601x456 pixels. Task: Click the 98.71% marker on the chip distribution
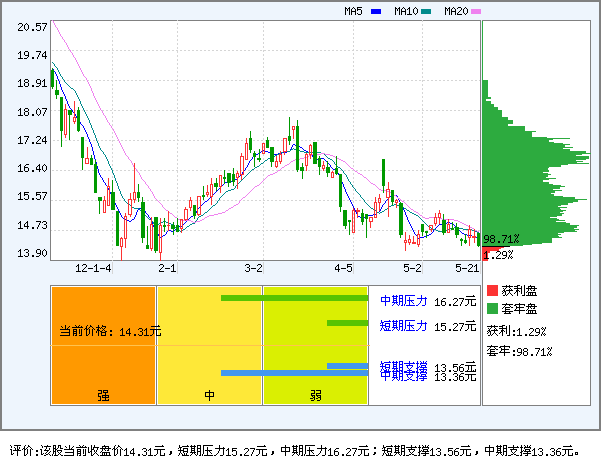coord(501,239)
